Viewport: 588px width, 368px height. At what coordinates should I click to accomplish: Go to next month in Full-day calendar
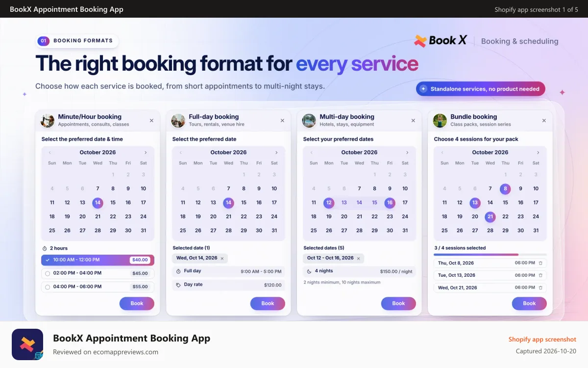[276, 153]
